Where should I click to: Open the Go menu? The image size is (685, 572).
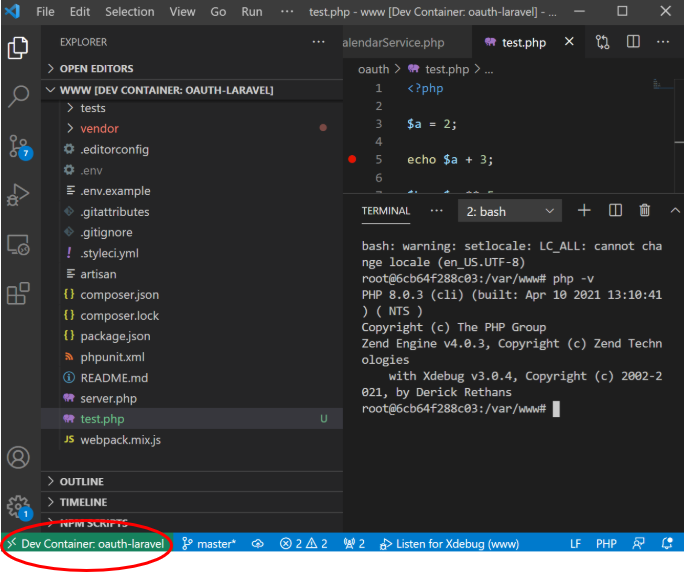point(218,12)
